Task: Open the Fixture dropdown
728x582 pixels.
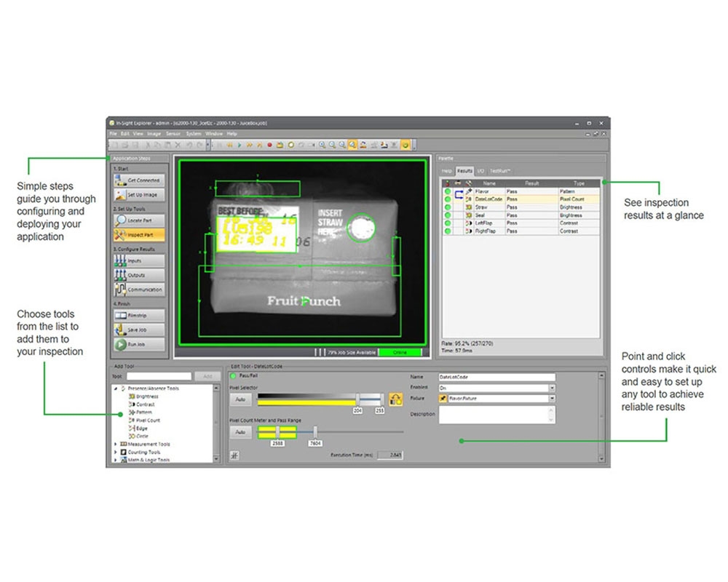Action: (x=552, y=399)
